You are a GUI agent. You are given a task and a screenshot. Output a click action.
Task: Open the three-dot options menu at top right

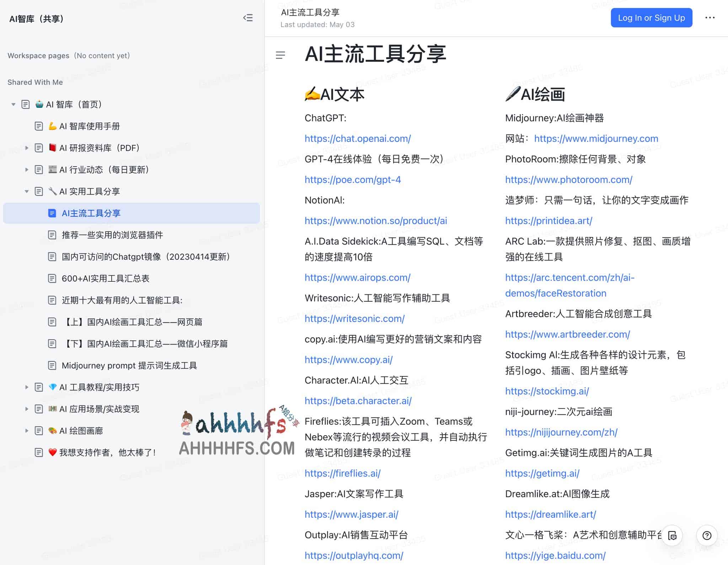[x=710, y=17]
